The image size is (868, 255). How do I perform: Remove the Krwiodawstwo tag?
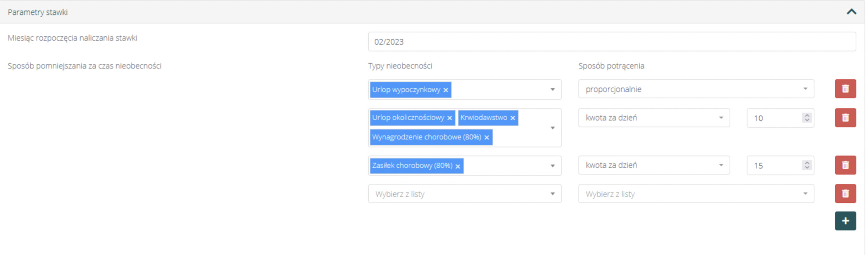(x=513, y=118)
